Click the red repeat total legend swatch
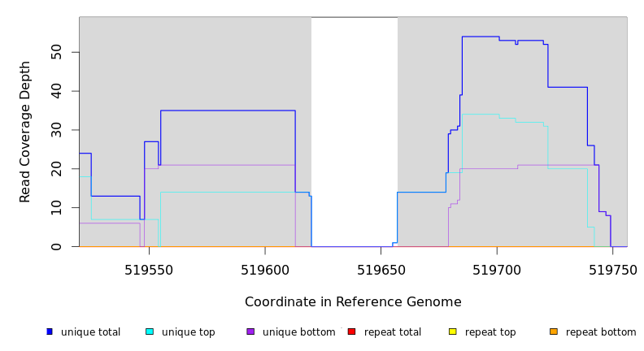Screen dimensions: 644x351 [x=351, y=331]
